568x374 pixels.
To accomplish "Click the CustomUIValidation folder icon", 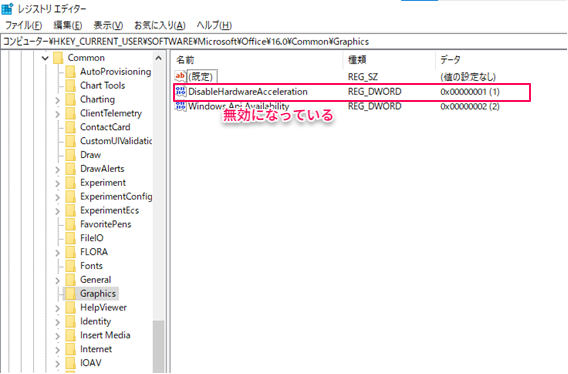I will (x=71, y=141).
